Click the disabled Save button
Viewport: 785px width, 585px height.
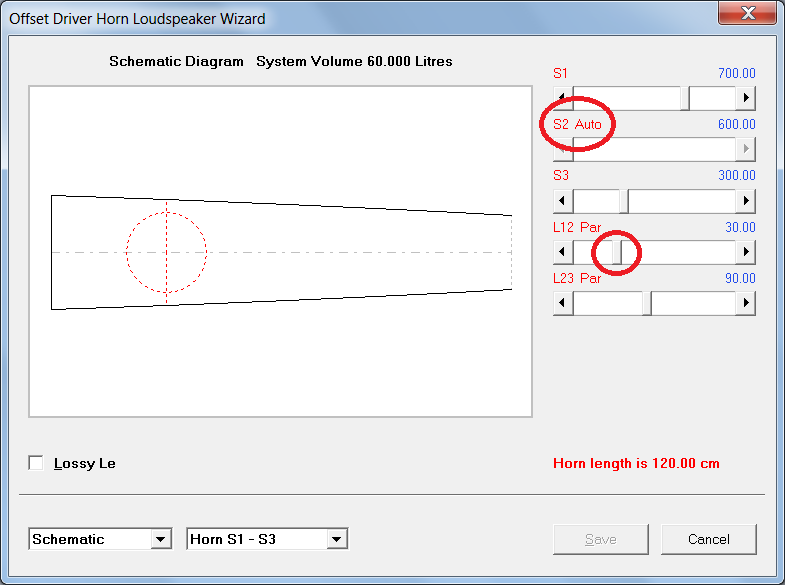click(601, 539)
